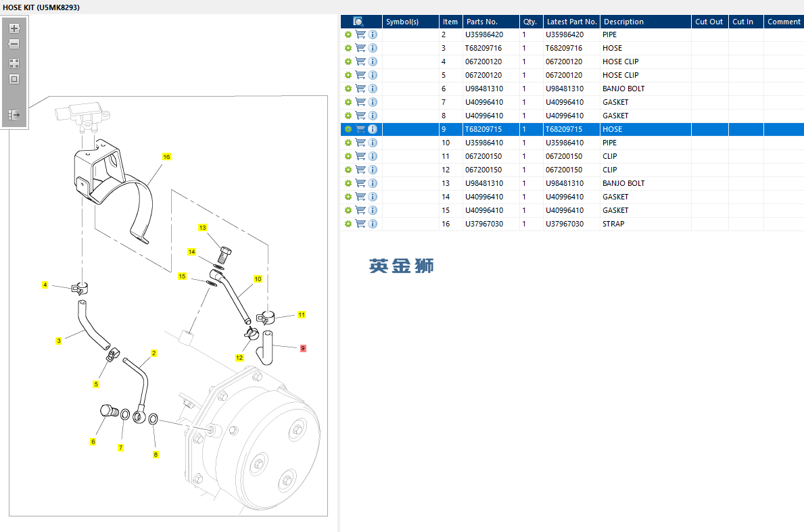Open info icon for item 3 HOSE
This screenshot has height=532, width=804.
point(373,48)
